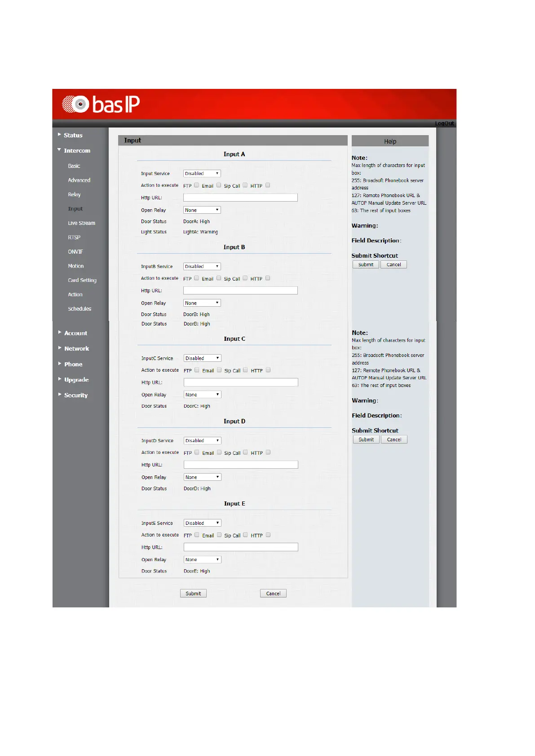Click lower Help panel Submit shortcut
This screenshot has height=756, width=535.
[x=366, y=440]
